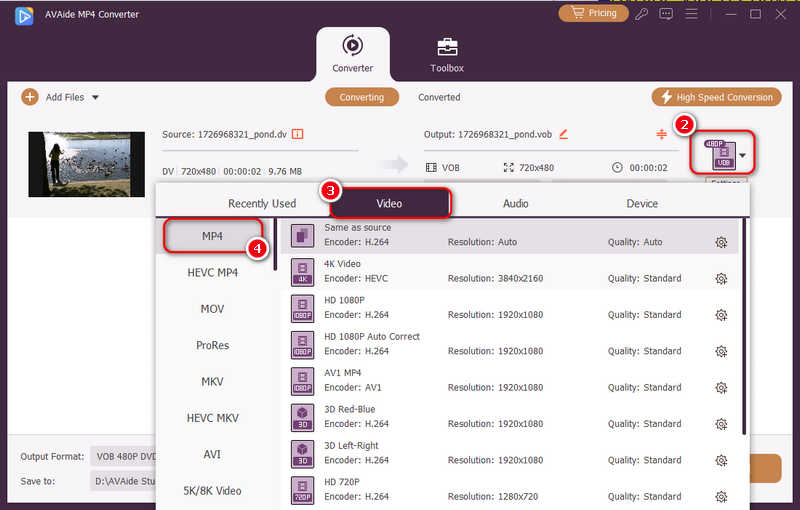The height and width of the screenshot is (510, 800).
Task: Enable High Speed Conversion
Action: pos(716,97)
